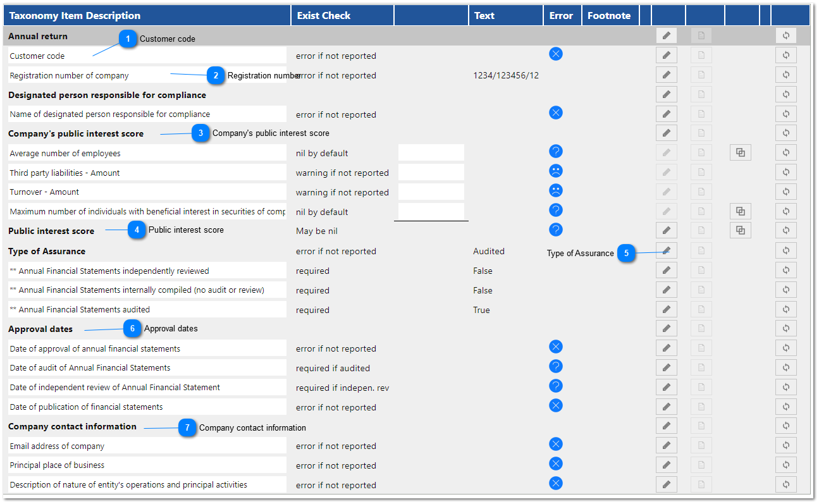Click the pencil icon in Annual return header row
Screen dimensions: 819x504
666,35
